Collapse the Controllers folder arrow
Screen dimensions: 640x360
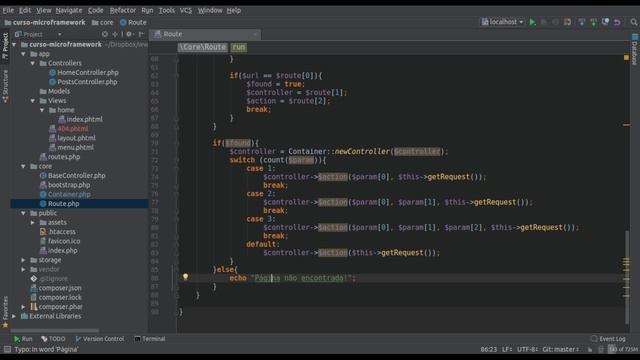click(33, 63)
